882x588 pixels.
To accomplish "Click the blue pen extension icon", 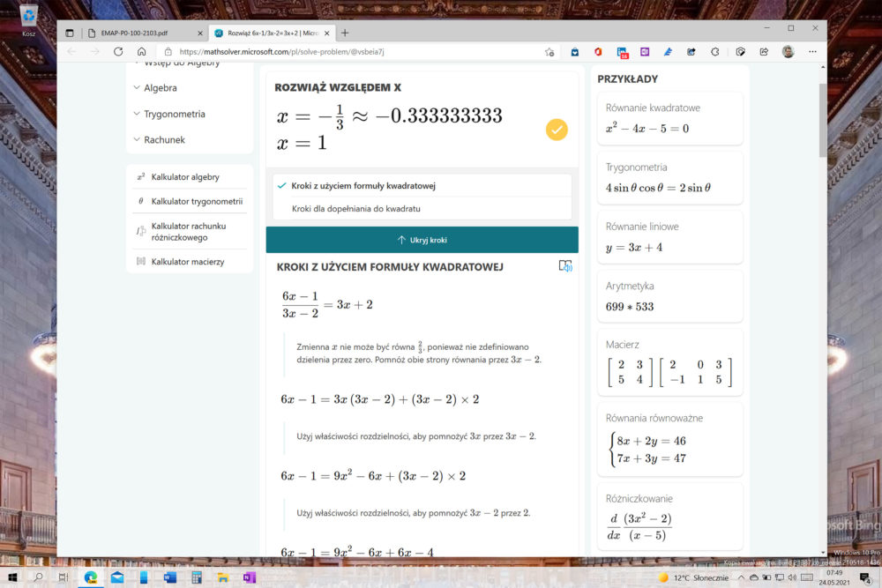I will click(669, 52).
